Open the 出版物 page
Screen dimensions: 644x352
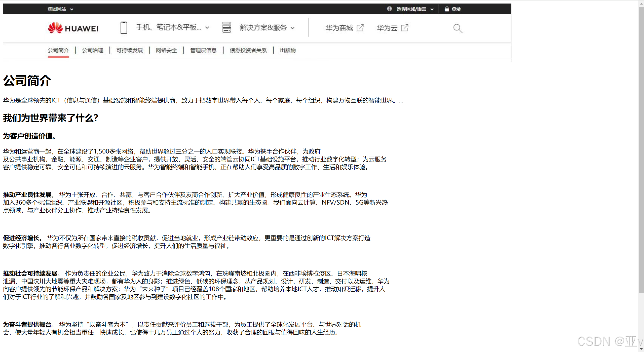(287, 50)
